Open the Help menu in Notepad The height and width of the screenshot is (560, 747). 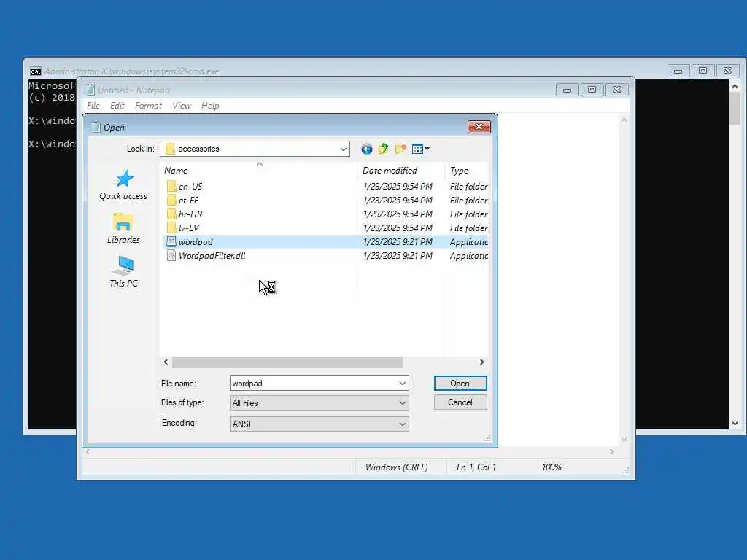tap(210, 106)
